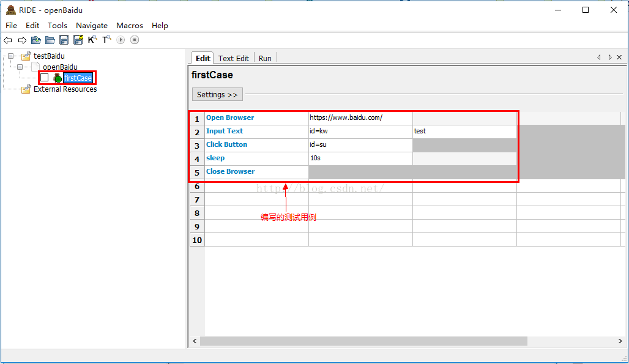Click the testBaidu folder icon

26,56
